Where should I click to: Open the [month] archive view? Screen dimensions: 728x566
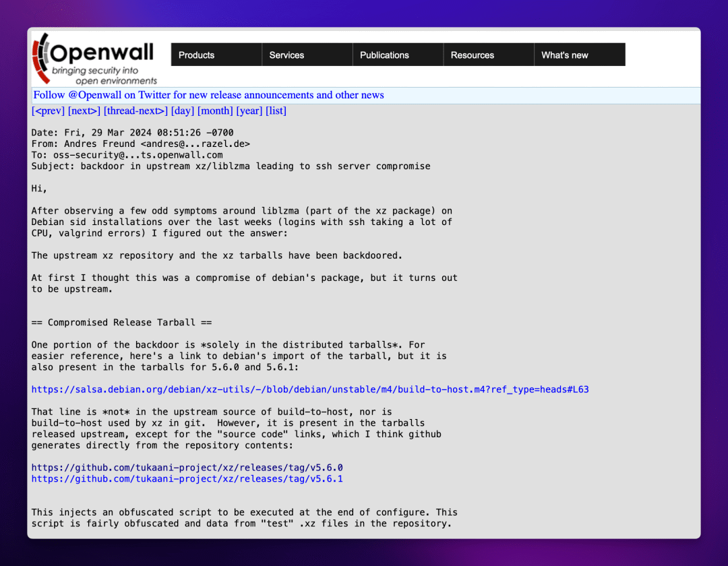pyautogui.click(x=215, y=111)
